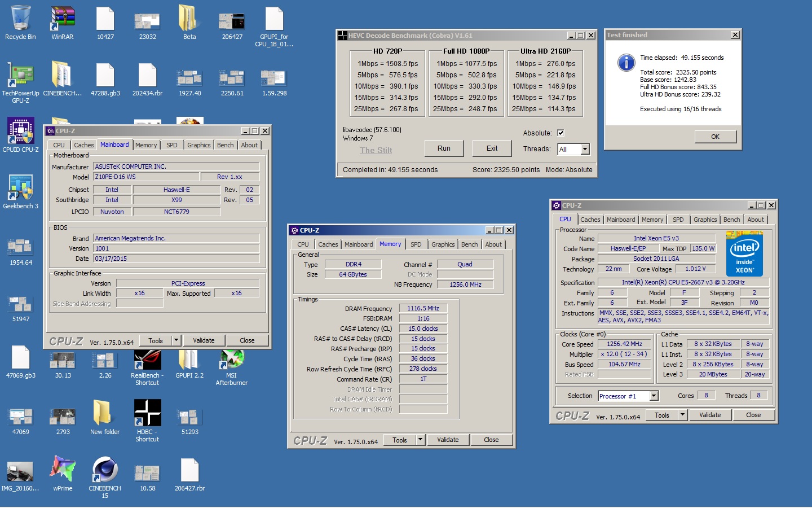812x508 pixels.
Task: Click Run in HEVC Decode Benchmark
Action: coord(444,148)
